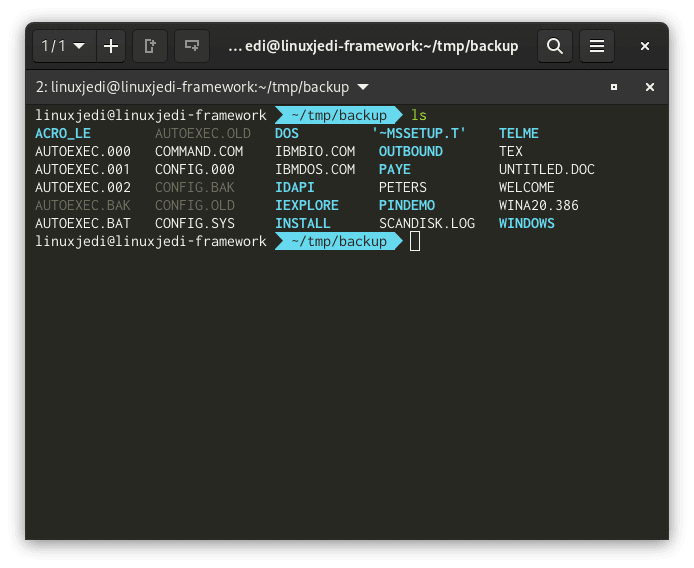Screen dimensions: 694x568
Task: Open the 1/1 session switcher dropdown
Action: (63, 46)
